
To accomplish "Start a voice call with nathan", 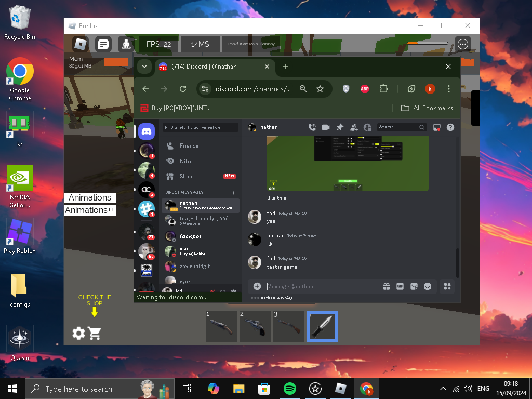I will point(312,127).
